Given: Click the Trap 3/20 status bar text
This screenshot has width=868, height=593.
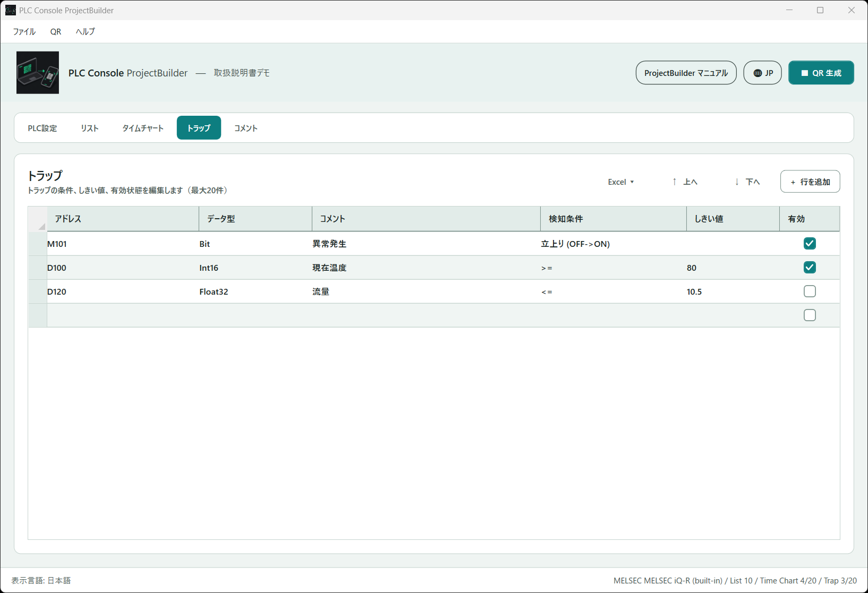Looking at the screenshot, I should [840, 580].
